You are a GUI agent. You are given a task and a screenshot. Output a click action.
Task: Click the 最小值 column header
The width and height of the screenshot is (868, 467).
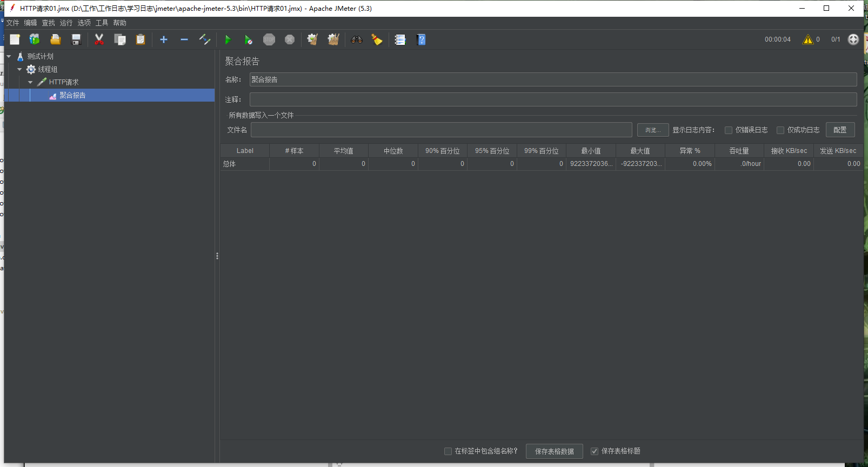(591, 151)
